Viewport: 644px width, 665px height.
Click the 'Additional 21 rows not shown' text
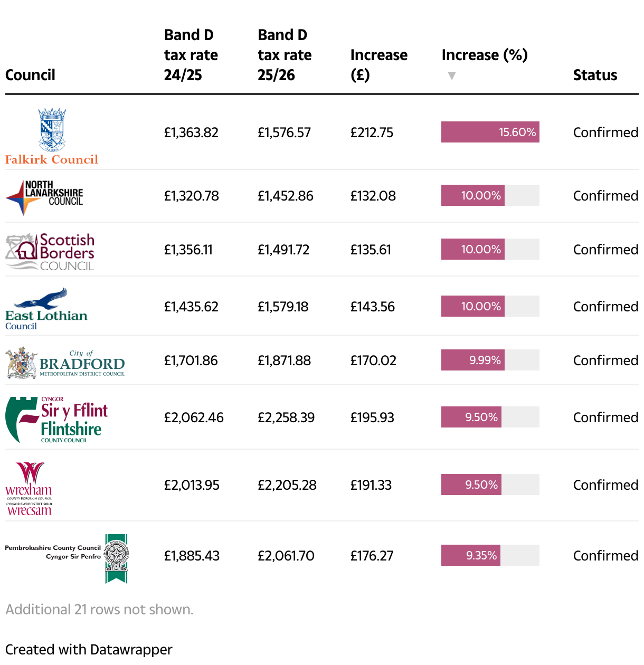(x=99, y=610)
